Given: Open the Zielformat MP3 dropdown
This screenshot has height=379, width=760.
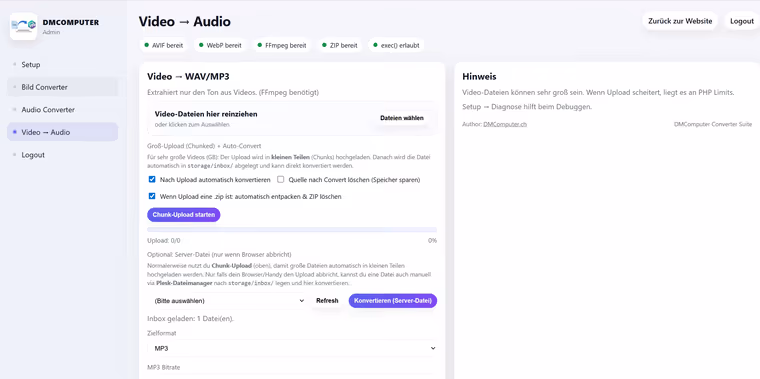Looking at the screenshot, I should click(x=292, y=348).
